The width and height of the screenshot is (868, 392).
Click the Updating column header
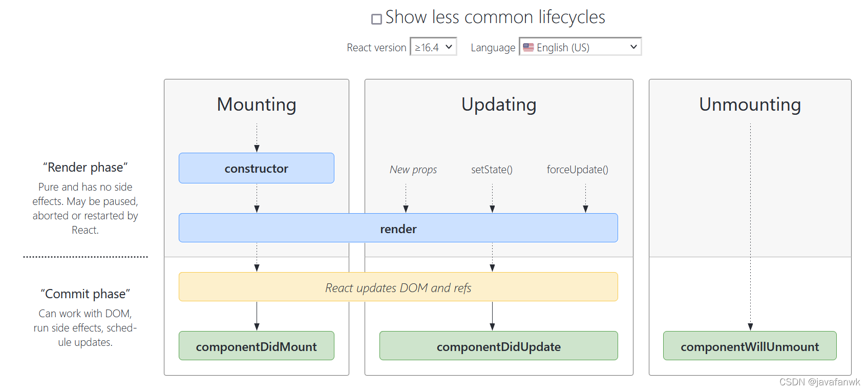(499, 105)
